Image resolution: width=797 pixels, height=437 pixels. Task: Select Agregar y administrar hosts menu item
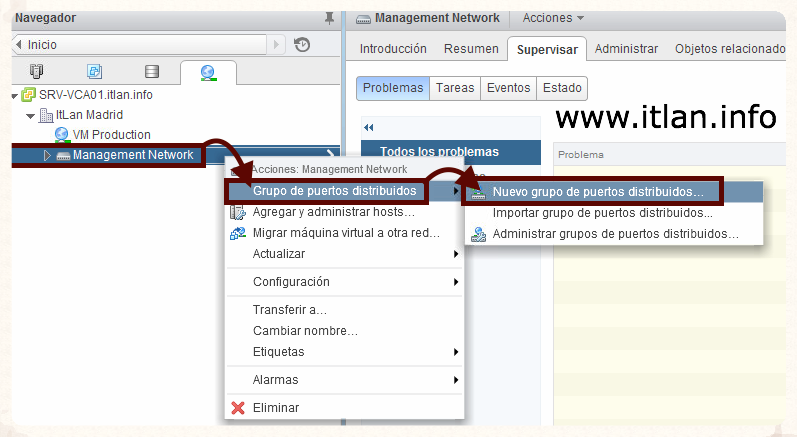[333, 212]
